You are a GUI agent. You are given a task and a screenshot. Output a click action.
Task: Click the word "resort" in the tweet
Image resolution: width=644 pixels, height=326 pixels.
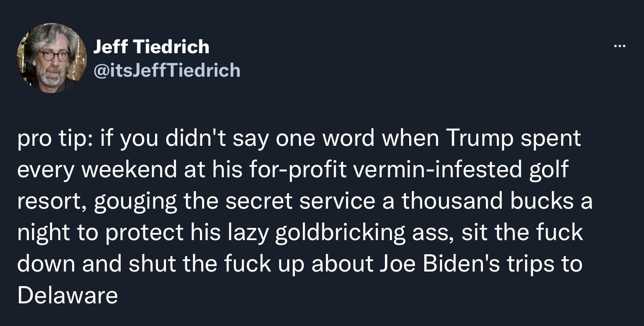50,202
